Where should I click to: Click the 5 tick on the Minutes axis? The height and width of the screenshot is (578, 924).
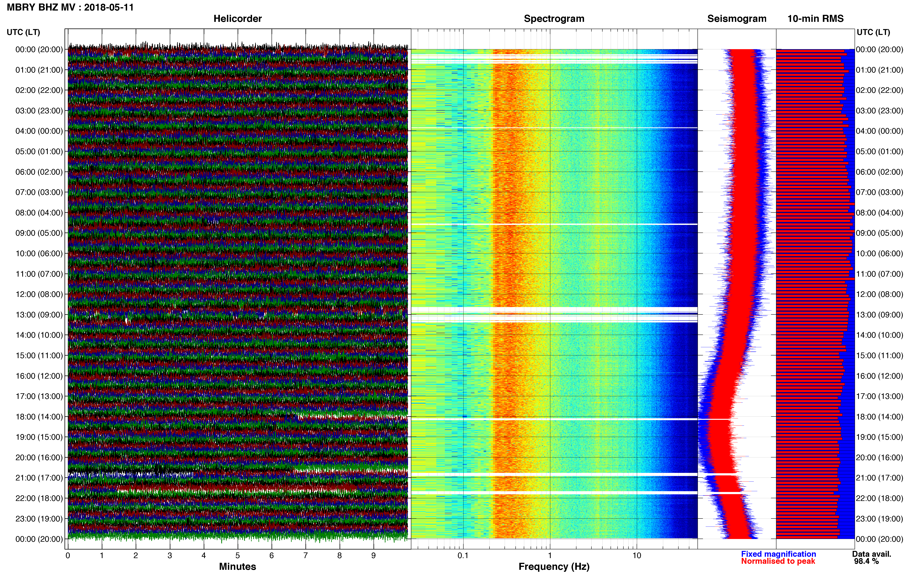pos(238,556)
